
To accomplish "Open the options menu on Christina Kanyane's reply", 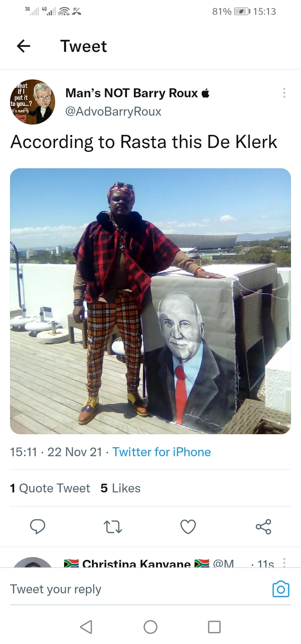I will (284, 563).
